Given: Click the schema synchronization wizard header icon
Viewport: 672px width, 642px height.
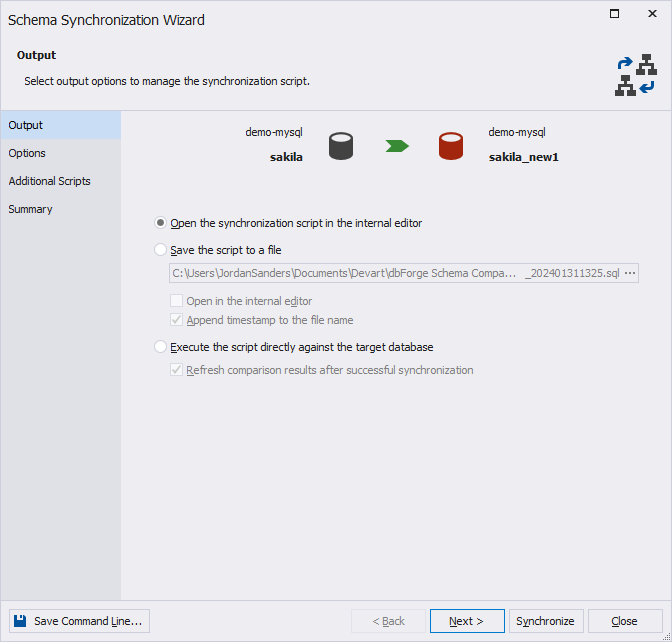Looking at the screenshot, I should tap(636, 75).
